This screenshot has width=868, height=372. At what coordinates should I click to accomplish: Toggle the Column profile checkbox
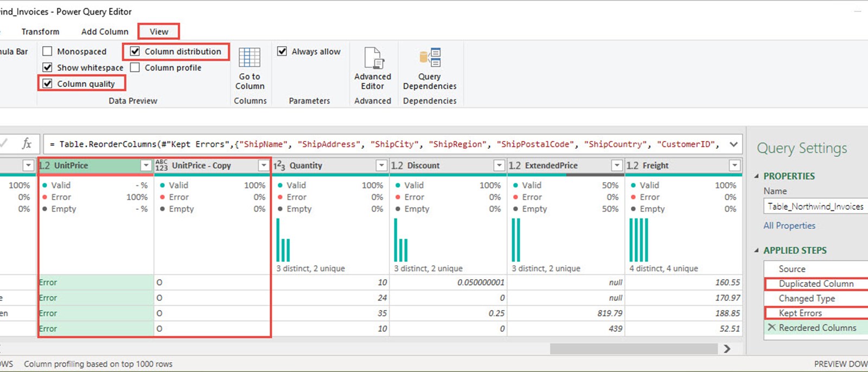(135, 68)
